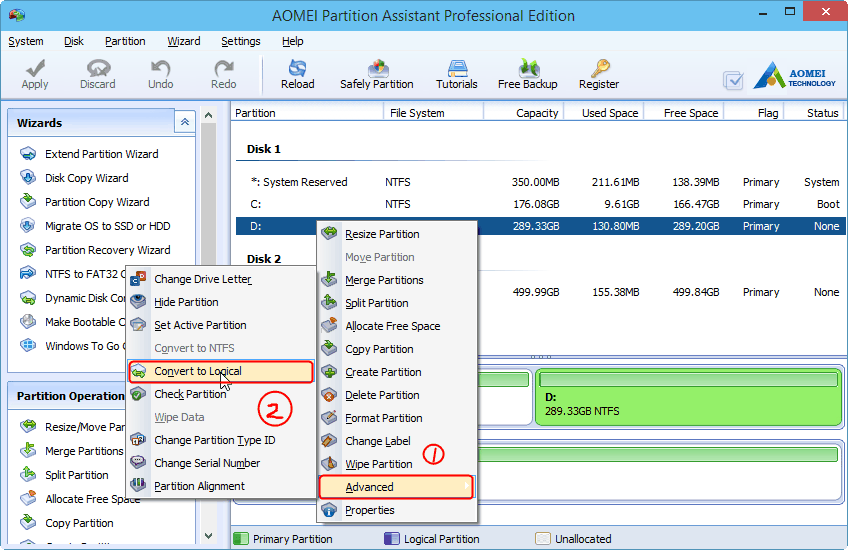Open the System menu
This screenshot has height=550, width=848.
[26, 41]
